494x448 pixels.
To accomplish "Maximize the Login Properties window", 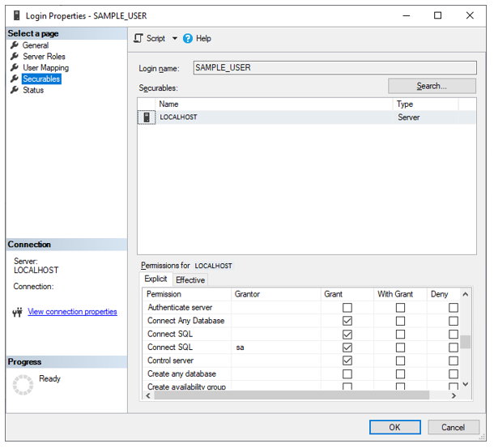I will pos(437,15).
